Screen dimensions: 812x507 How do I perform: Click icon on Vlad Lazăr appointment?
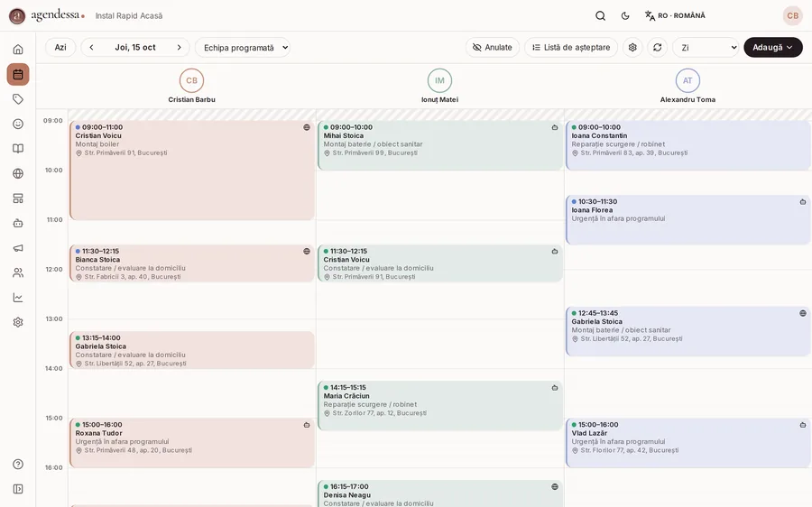tap(803, 425)
